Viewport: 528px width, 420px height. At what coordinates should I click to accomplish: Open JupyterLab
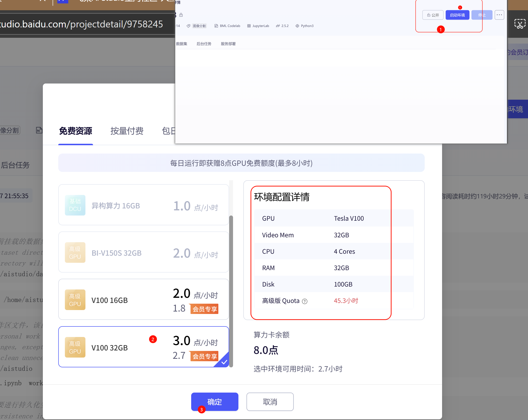[x=258, y=26]
